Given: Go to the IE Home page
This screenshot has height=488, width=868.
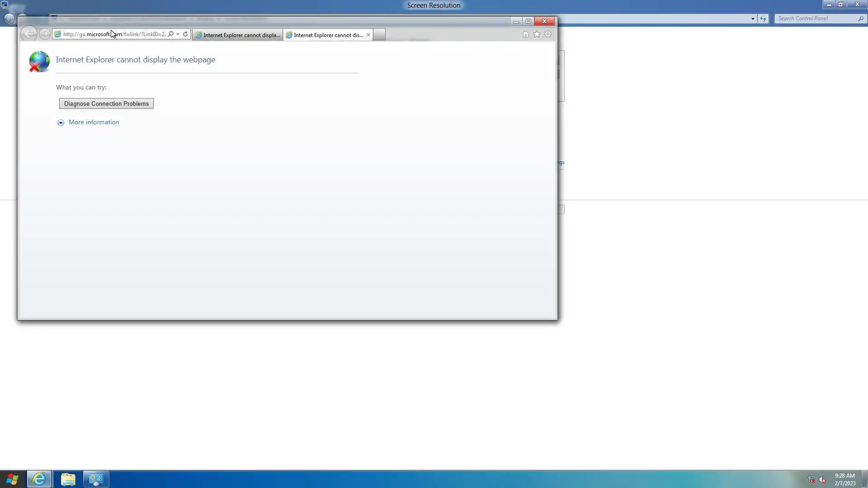Looking at the screenshot, I should pos(525,34).
